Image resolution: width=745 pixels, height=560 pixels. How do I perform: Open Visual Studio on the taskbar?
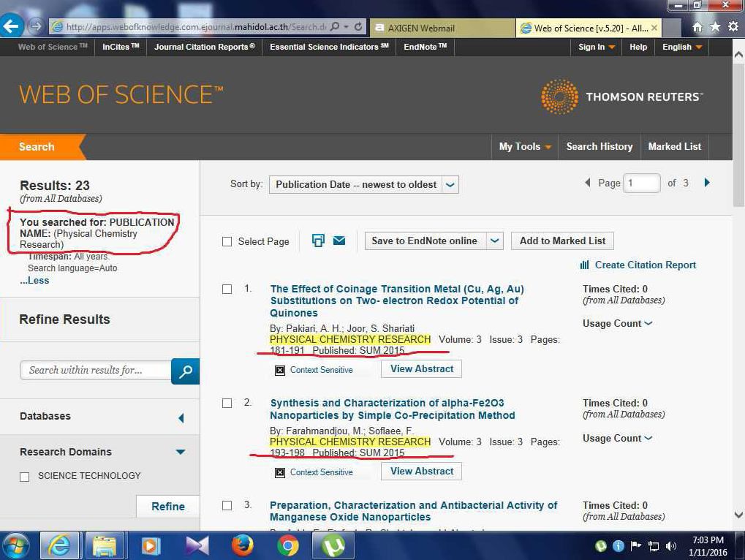[x=197, y=546]
